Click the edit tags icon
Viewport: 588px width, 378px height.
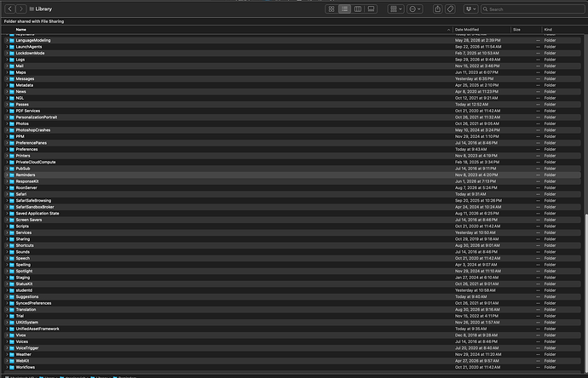coord(450,9)
